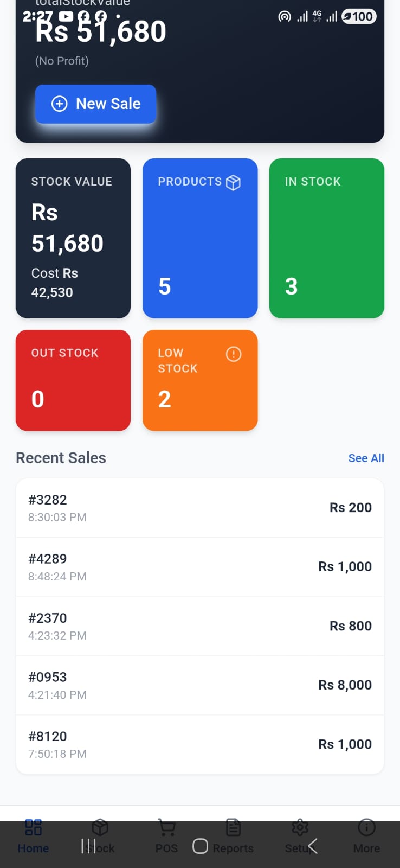This screenshot has height=868, width=400.
Task: Select the red Out Stock card
Action: (73, 380)
